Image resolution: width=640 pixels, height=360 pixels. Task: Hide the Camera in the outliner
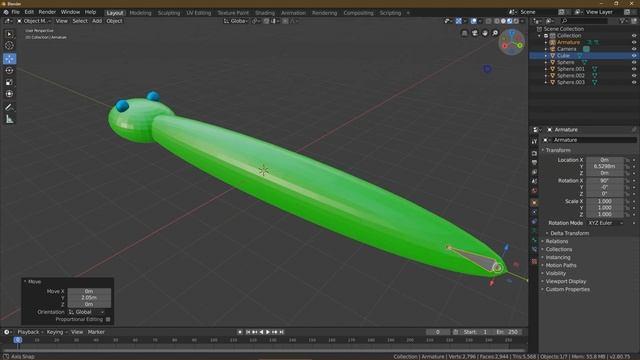click(634, 49)
